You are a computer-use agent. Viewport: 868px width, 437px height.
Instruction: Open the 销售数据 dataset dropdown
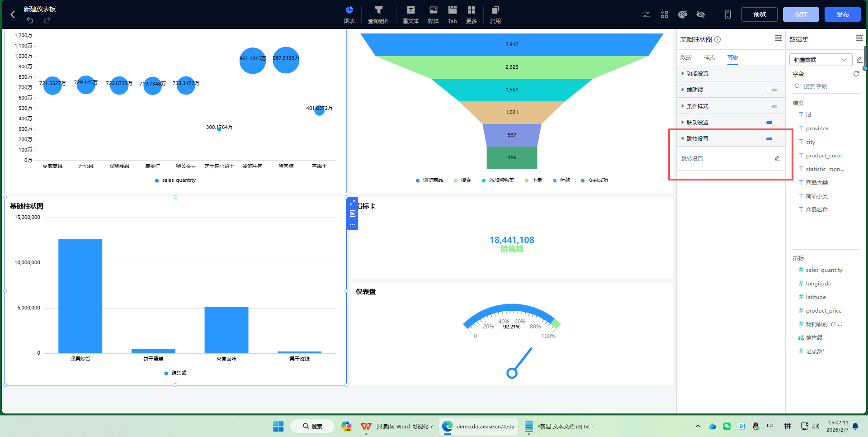[821, 60]
